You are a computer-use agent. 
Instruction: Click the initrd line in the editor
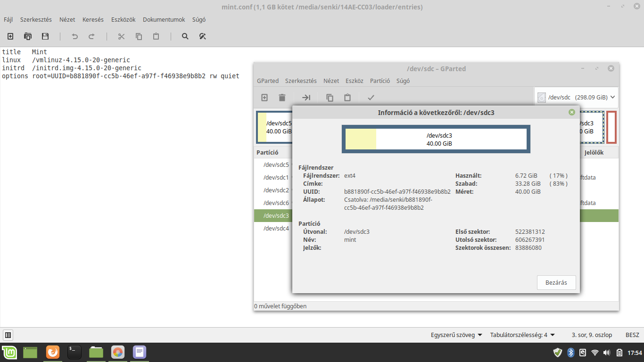click(72, 68)
